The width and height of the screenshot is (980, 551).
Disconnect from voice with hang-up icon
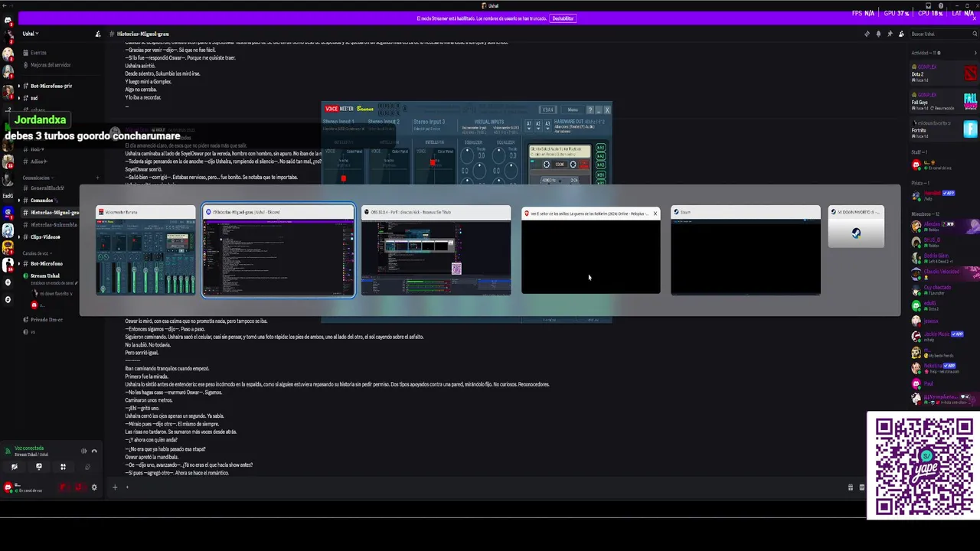point(94,451)
